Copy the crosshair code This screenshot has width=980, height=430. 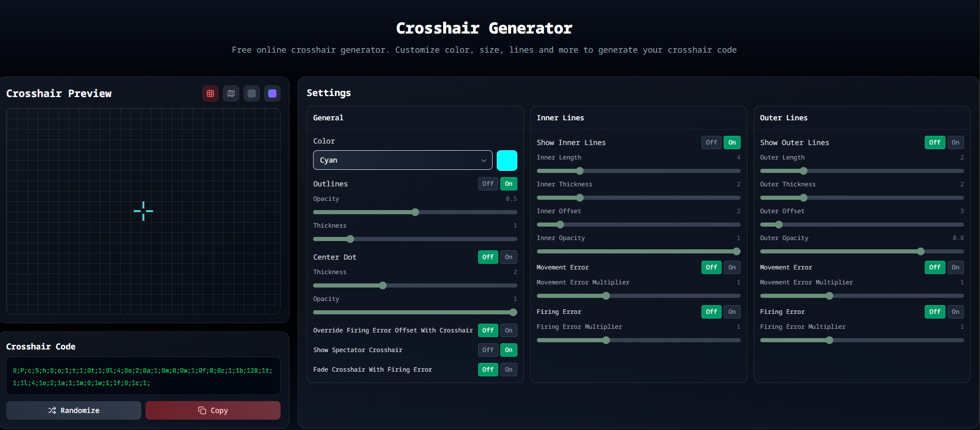213,410
